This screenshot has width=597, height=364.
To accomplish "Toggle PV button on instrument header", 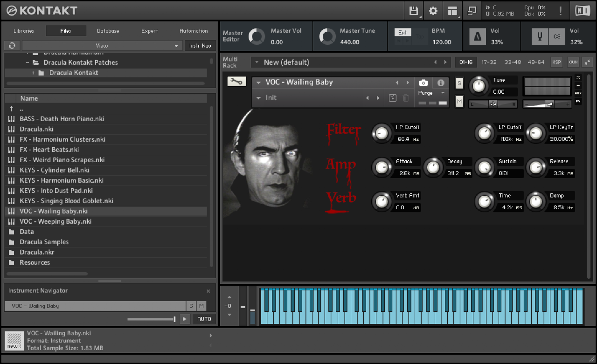I will (578, 101).
